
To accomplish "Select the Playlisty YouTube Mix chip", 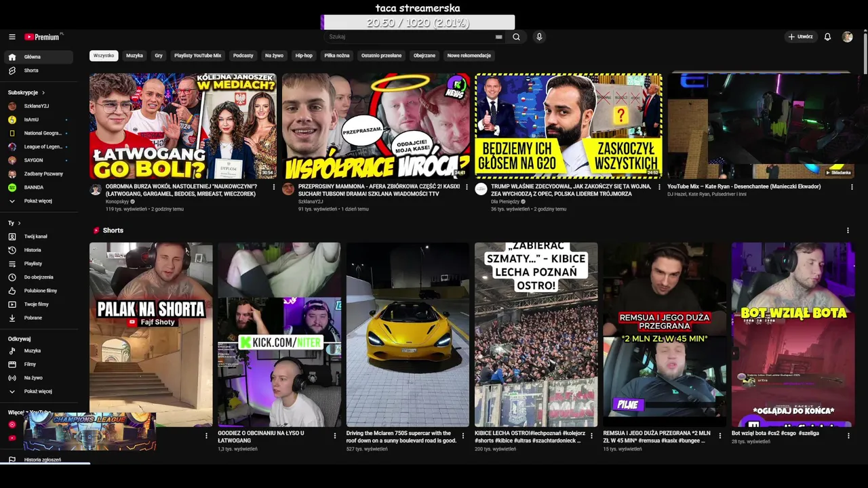I will click(197, 56).
